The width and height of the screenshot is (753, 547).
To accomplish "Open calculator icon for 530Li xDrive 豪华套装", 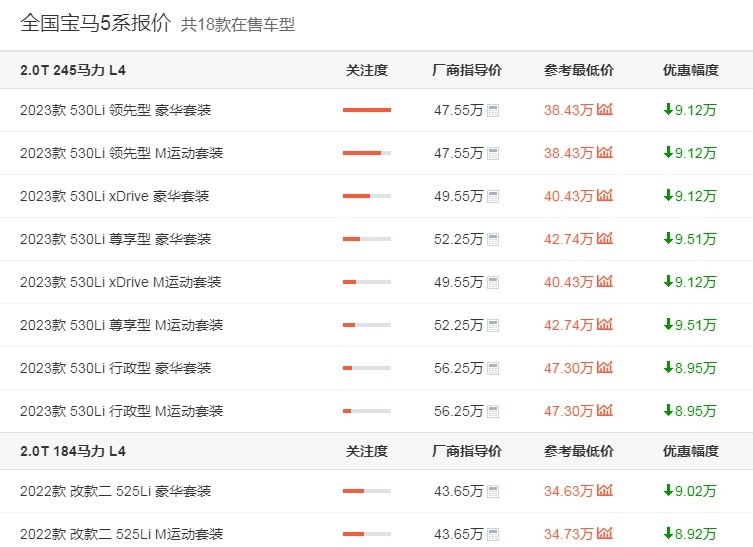I will pos(493,196).
